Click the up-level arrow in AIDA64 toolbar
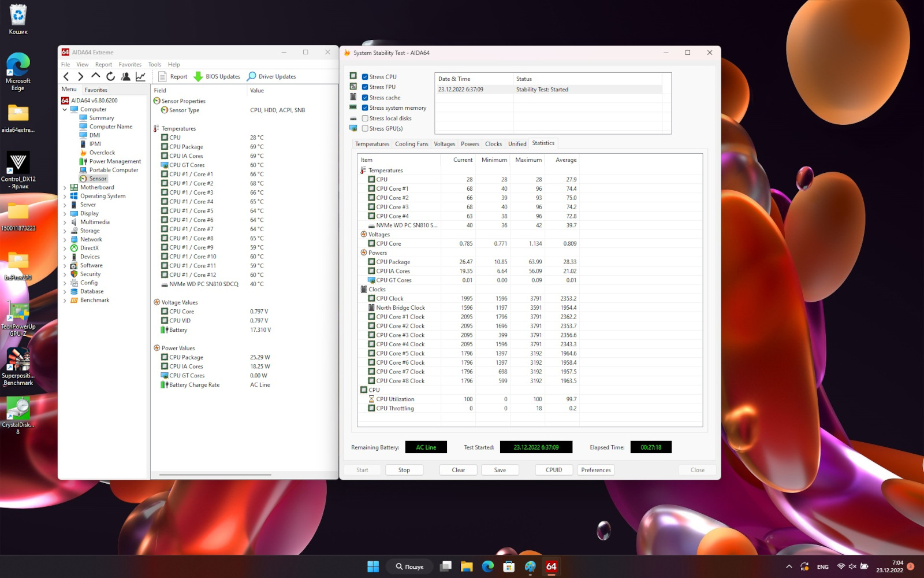Image resolution: width=924 pixels, height=578 pixels. pyautogui.click(x=96, y=76)
